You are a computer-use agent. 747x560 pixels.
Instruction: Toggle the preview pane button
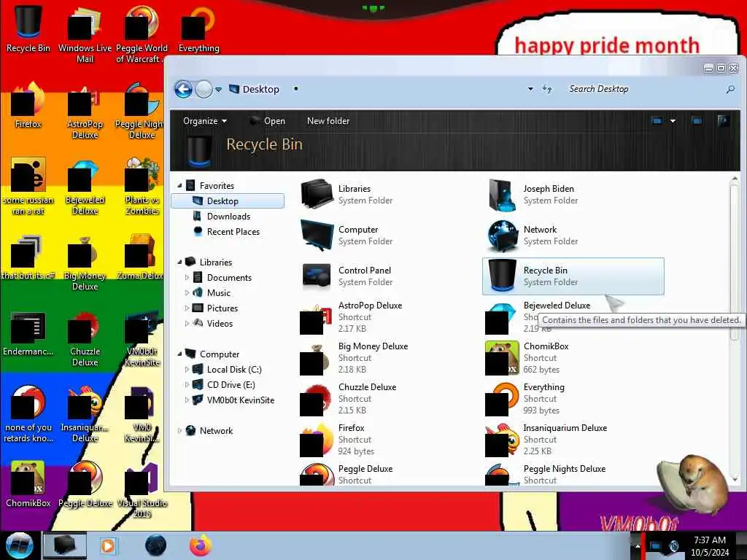[697, 121]
